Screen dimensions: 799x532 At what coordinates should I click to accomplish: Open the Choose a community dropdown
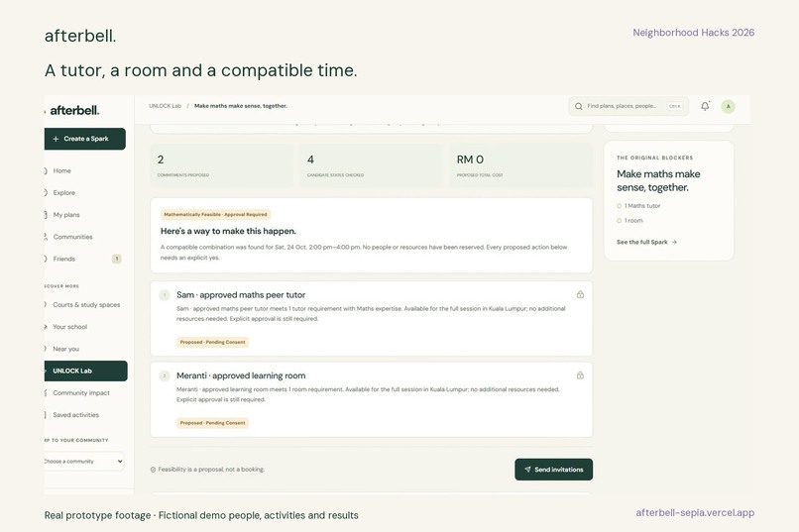click(84, 462)
